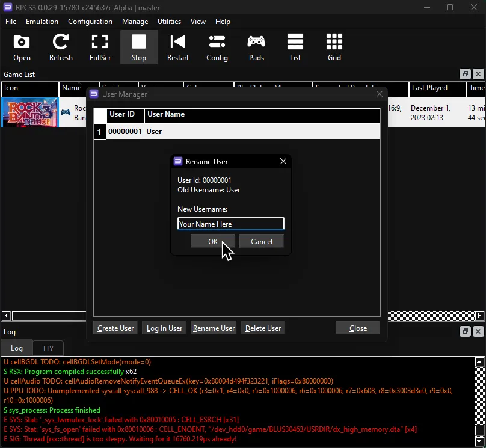Undock the Log panel
The width and height of the screenshot is (486, 448).
465,331
